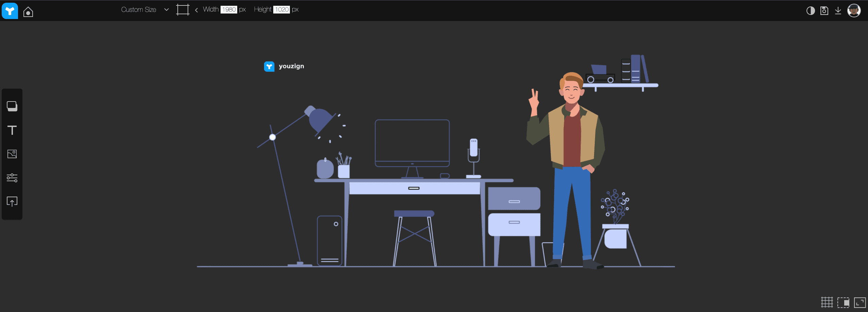Expand the chevron beside Custom Size
Viewport: 868px width, 312px height.
(x=167, y=10)
